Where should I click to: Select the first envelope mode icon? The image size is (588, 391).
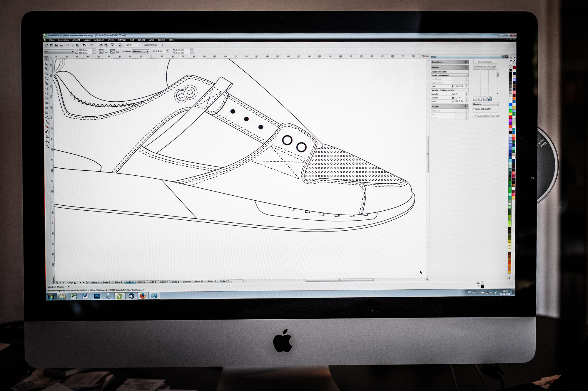pyautogui.click(x=475, y=99)
